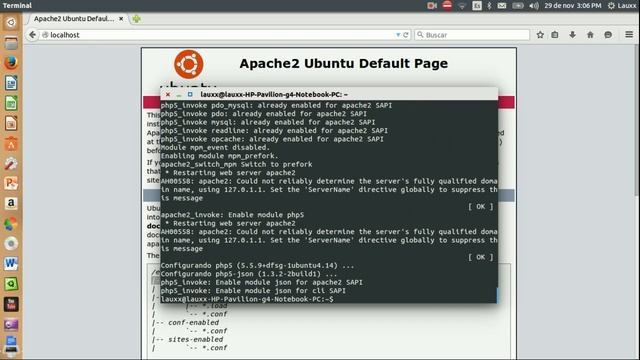Open the Firefox hamburger menu
The image size is (640, 360).
[629, 35]
